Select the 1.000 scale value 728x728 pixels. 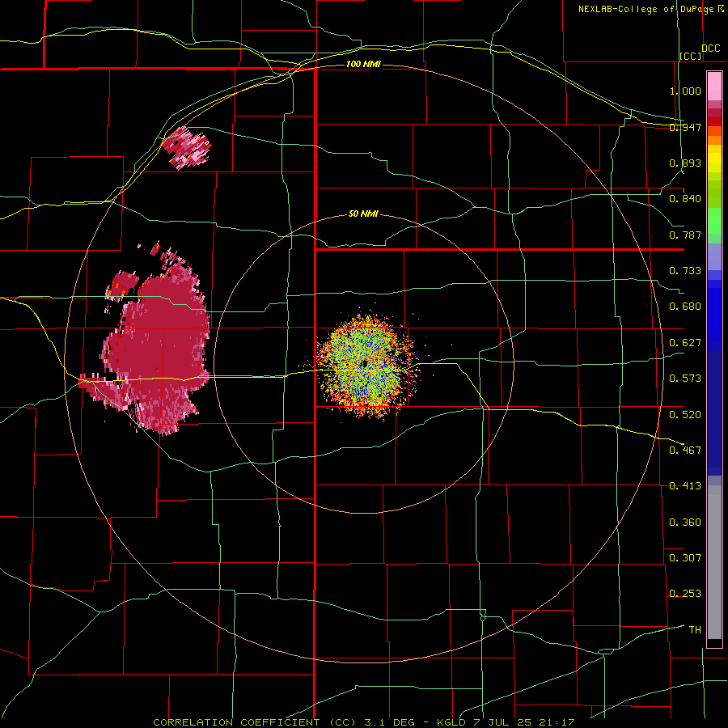coord(685,91)
